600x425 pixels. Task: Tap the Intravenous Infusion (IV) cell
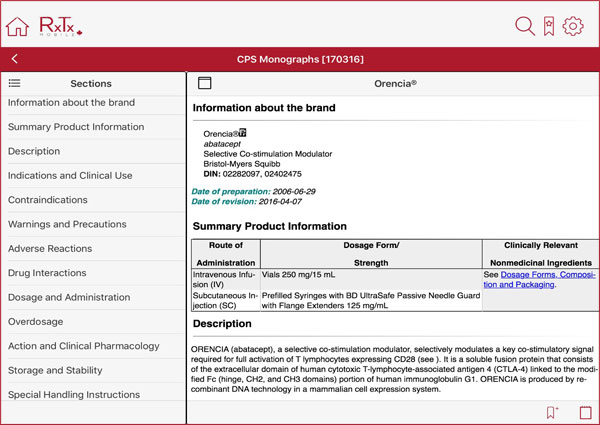(x=226, y=279)
